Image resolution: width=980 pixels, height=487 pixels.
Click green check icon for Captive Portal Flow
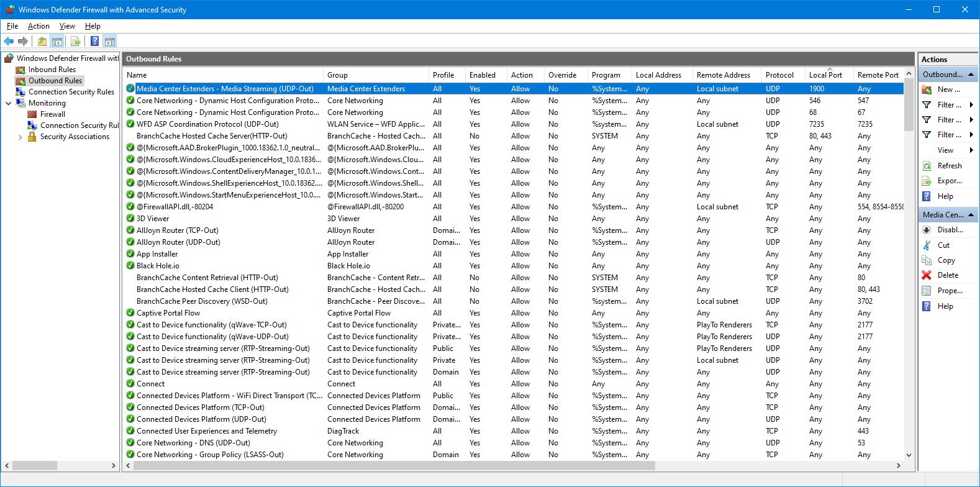tap(130, 313)
